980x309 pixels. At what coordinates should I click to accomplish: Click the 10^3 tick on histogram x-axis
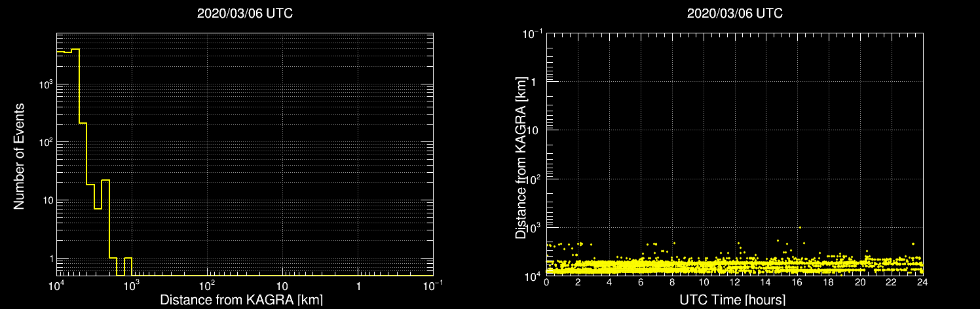132,286
